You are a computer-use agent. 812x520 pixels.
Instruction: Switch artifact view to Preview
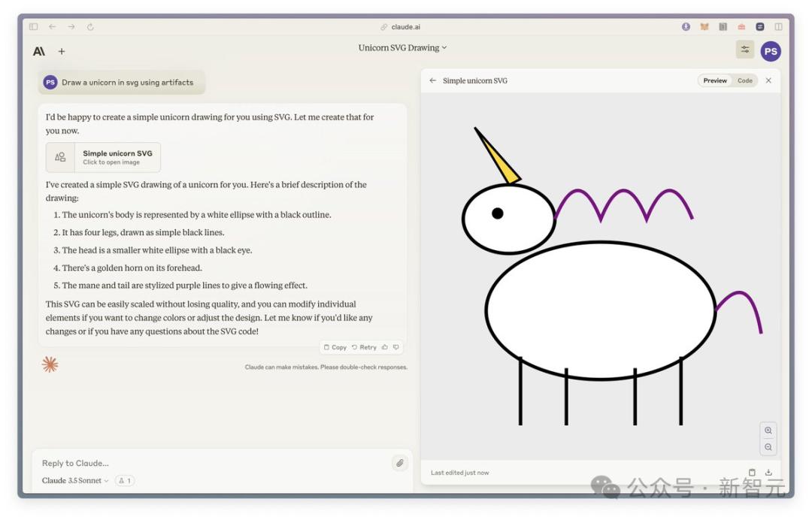715,80
